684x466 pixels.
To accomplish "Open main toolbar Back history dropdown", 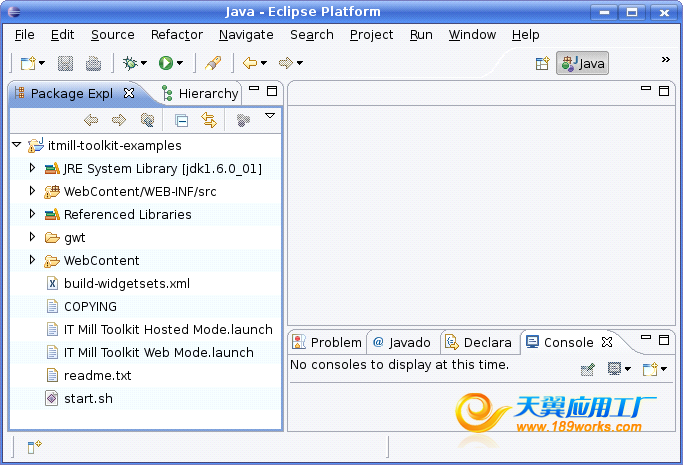I will click(264, 63).
